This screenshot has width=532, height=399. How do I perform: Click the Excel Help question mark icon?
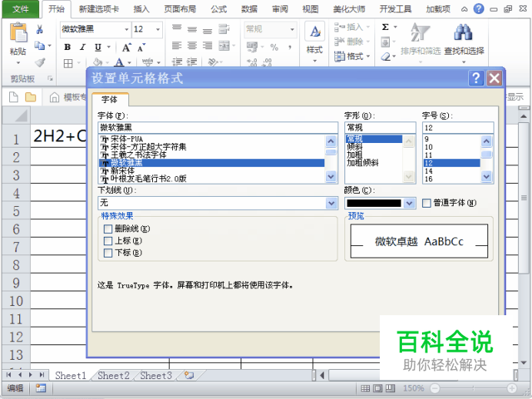pyautogui.click(x=479, y=8)
